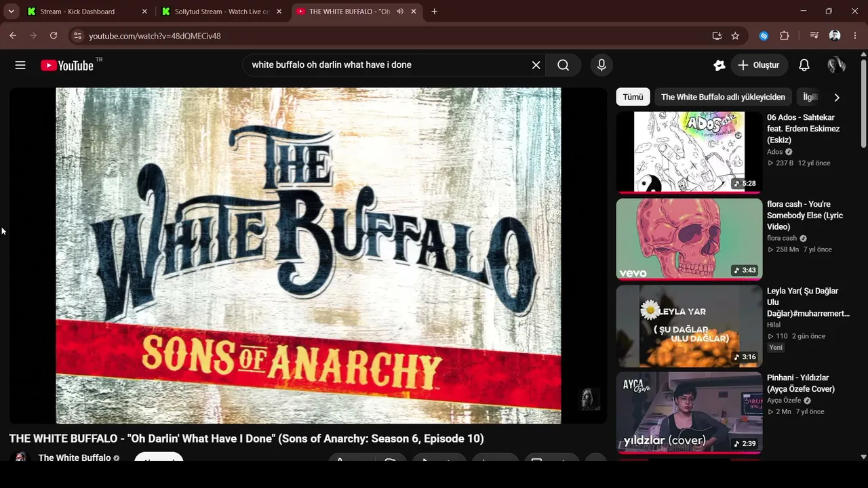Open The White Buffalo channel below the video
The height and width of the screenshot is (488, 868).
(75, 457)
